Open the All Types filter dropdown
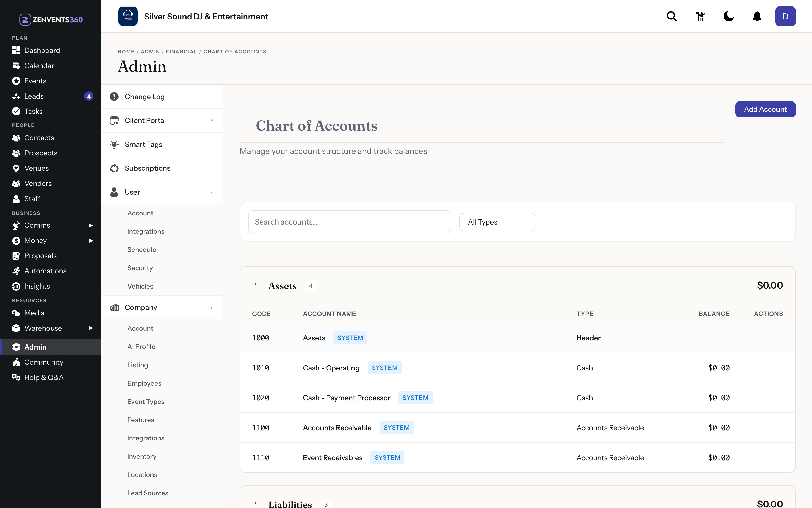This screenshot has height=508, width=812. [497, 222]
